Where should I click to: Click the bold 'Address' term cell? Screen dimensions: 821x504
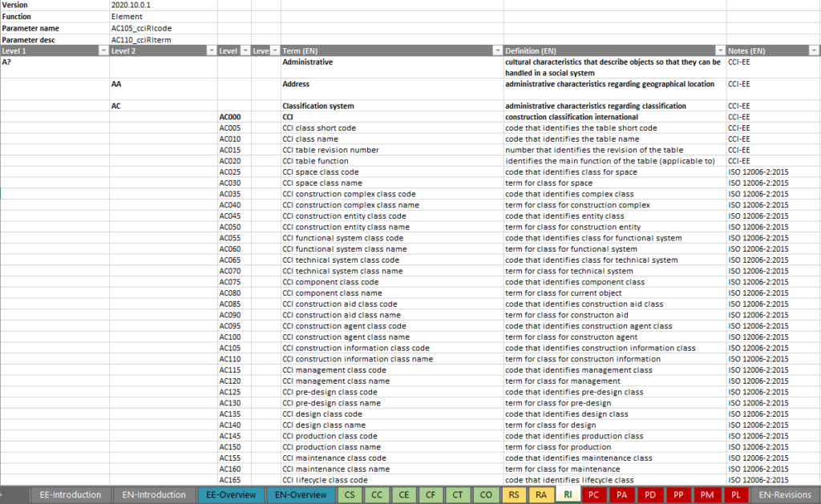[x=392, y=90]
